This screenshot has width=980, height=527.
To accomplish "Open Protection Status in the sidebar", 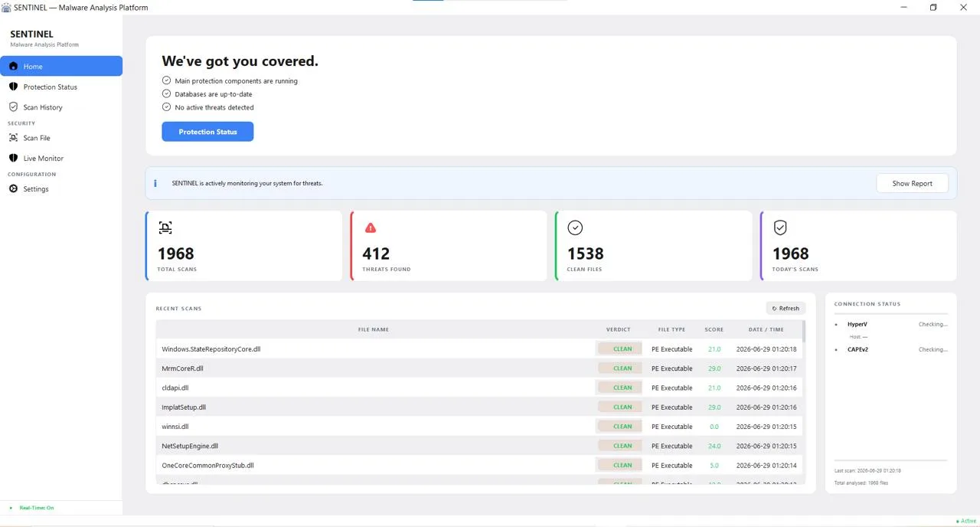I will coord(61,87).
